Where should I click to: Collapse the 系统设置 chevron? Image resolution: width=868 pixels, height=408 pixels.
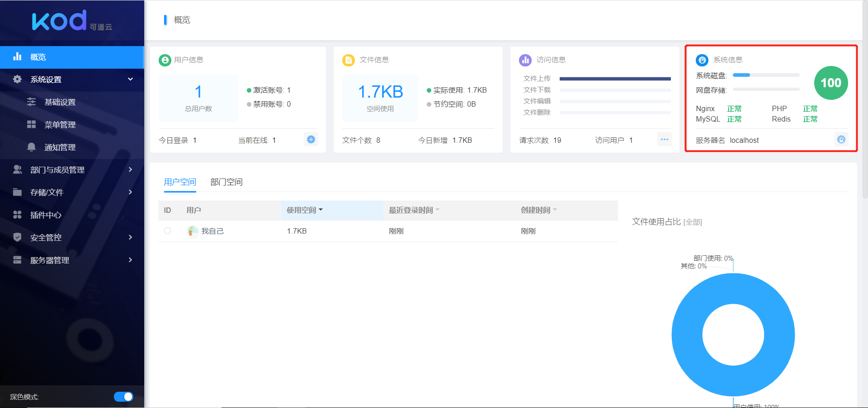coord(130,79)
